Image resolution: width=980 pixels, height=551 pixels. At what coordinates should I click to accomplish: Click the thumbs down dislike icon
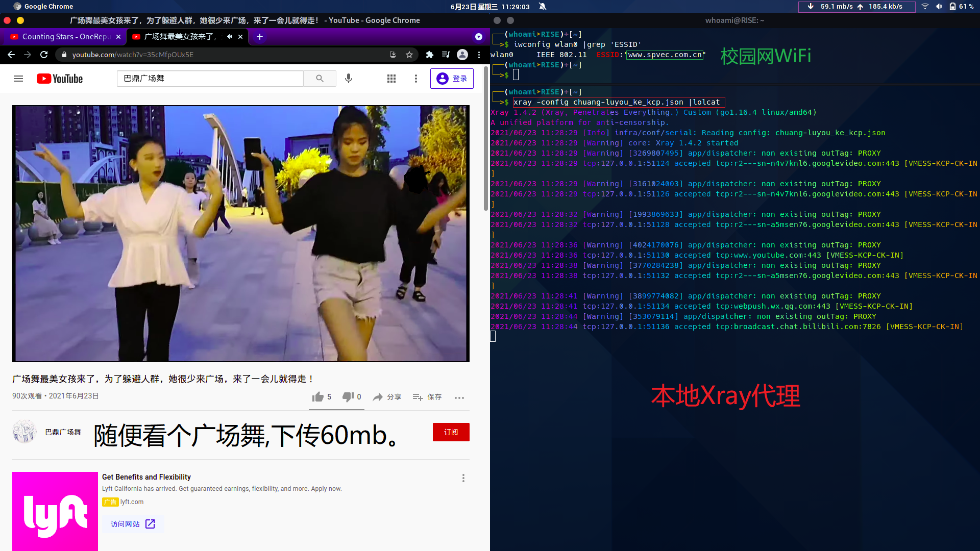(348, 397)
